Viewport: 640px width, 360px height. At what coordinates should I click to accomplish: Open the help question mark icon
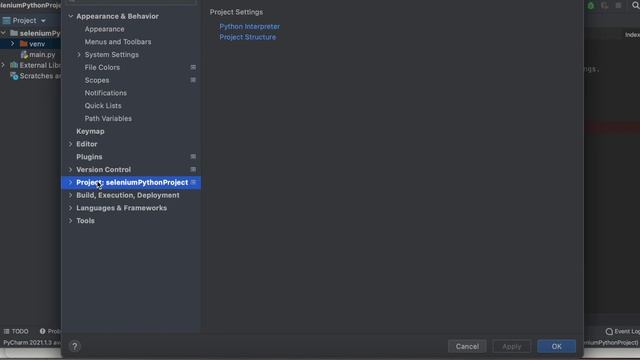coord(75,346)
